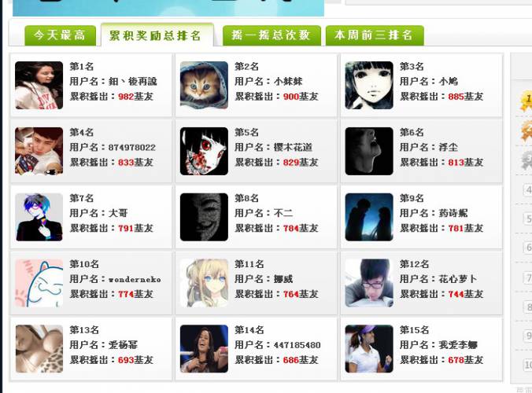Open the 今天最高 tab

[x=60, y=35]
